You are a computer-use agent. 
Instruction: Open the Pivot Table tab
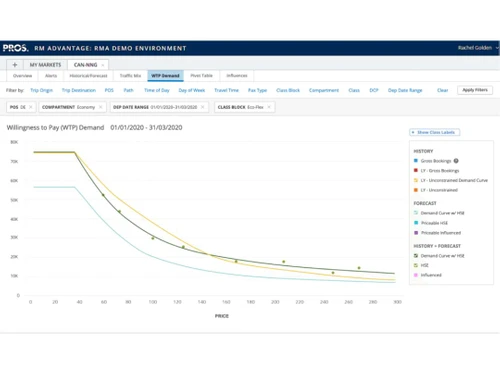201,76
